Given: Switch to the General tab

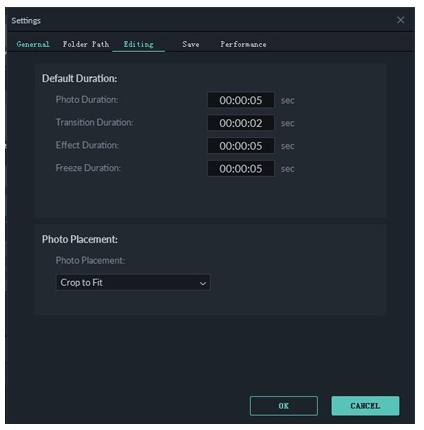Looking at the screenshot, I should (x=33, y=44).
